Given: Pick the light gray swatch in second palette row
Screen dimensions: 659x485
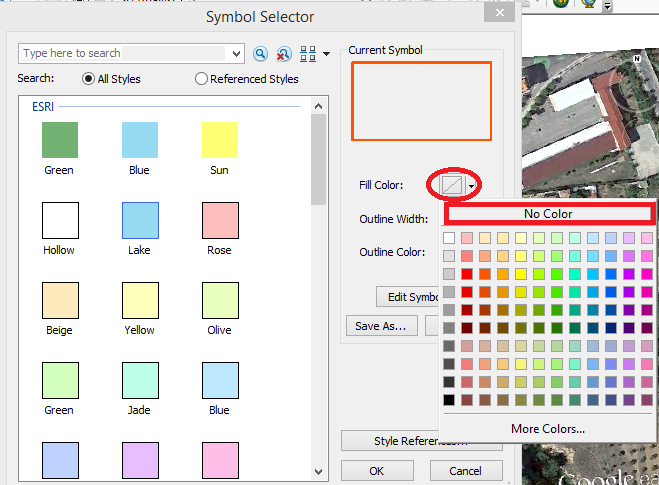Looking at the screenshot, I should coord(449,256).
